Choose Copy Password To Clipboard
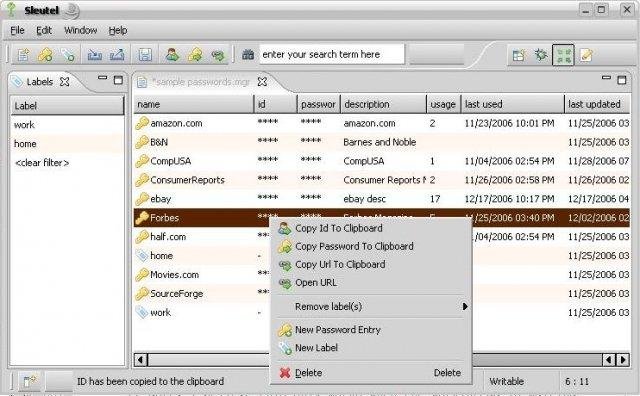This screenshot has height=396, width=640. pyautogui.click(x=371, y=246)
